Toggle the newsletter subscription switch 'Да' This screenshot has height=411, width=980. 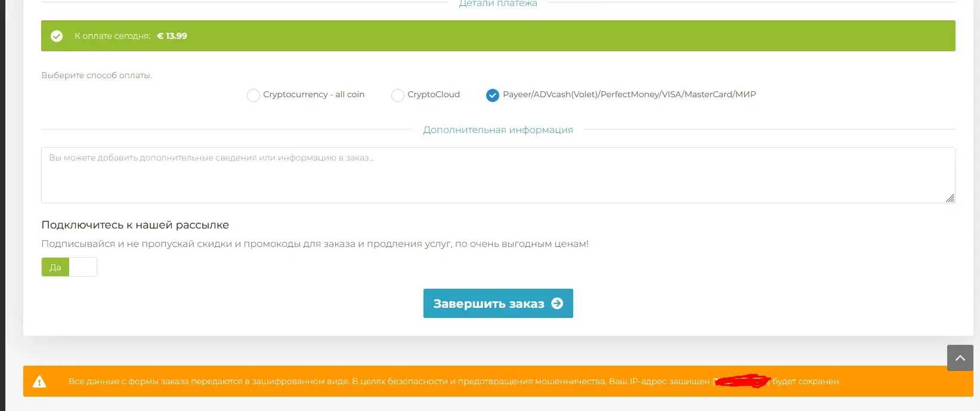[69, 267]
